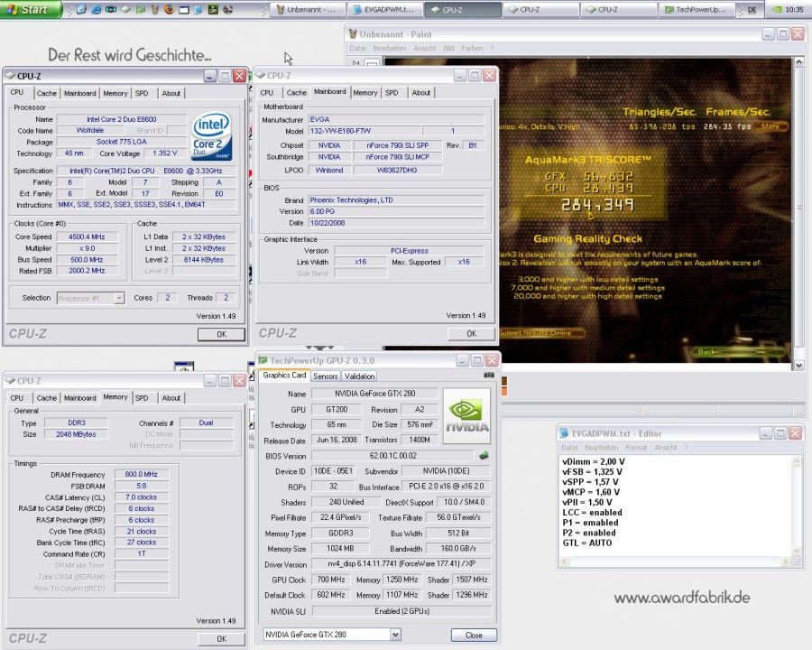This screenshot has height=650, width=812.
Task: Open the Datei menu in the Editor window
Action: point(569,448)
